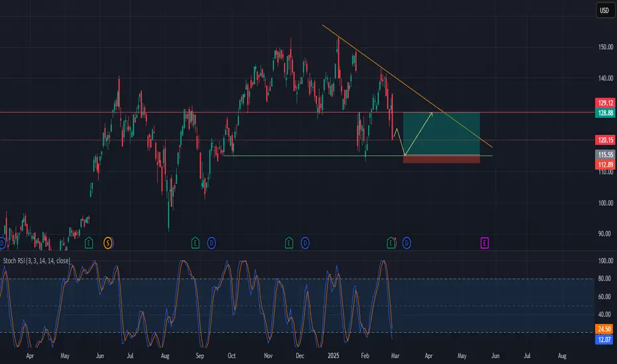Click the 90.00 price axis label
The width and height of the screenshot is (617, 364).
(604, 234)
